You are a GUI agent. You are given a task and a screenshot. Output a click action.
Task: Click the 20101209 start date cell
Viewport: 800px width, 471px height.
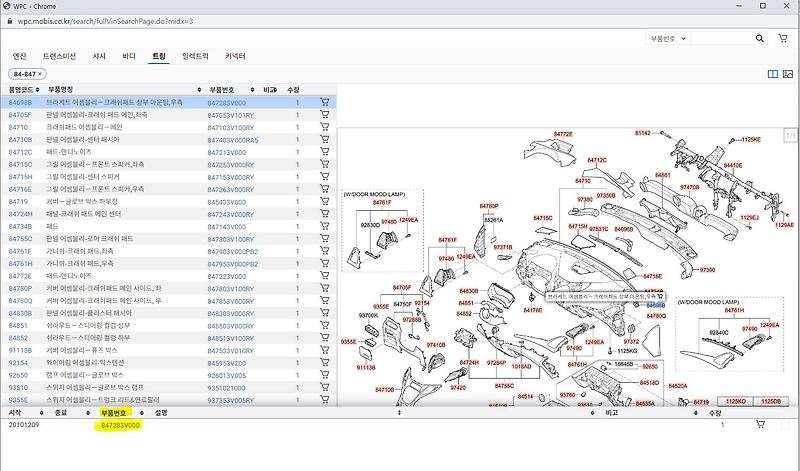[23, 425]
